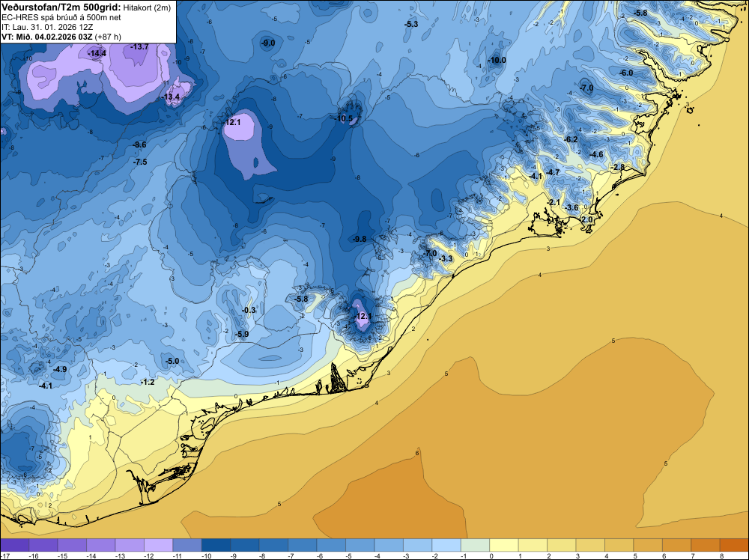Click the dark orange swatch at legend's right end

pyautogui.click(x=734, y=545)
